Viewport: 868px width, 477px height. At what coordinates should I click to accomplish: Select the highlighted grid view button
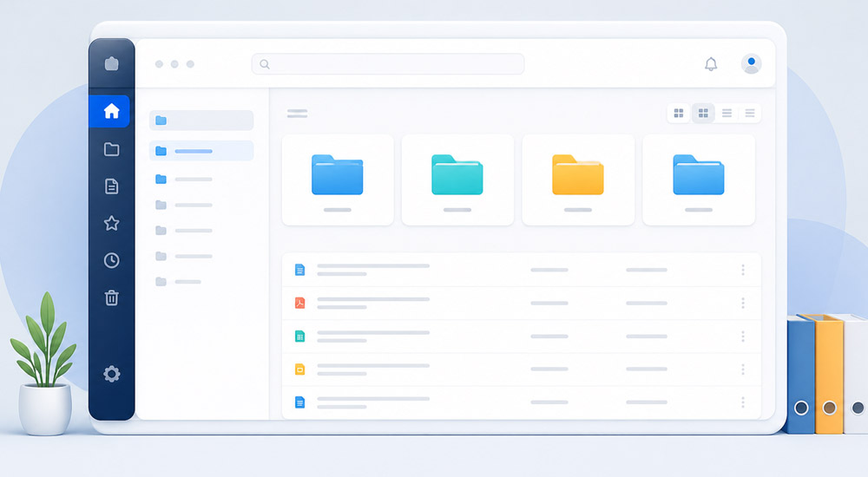pos(703,114)
